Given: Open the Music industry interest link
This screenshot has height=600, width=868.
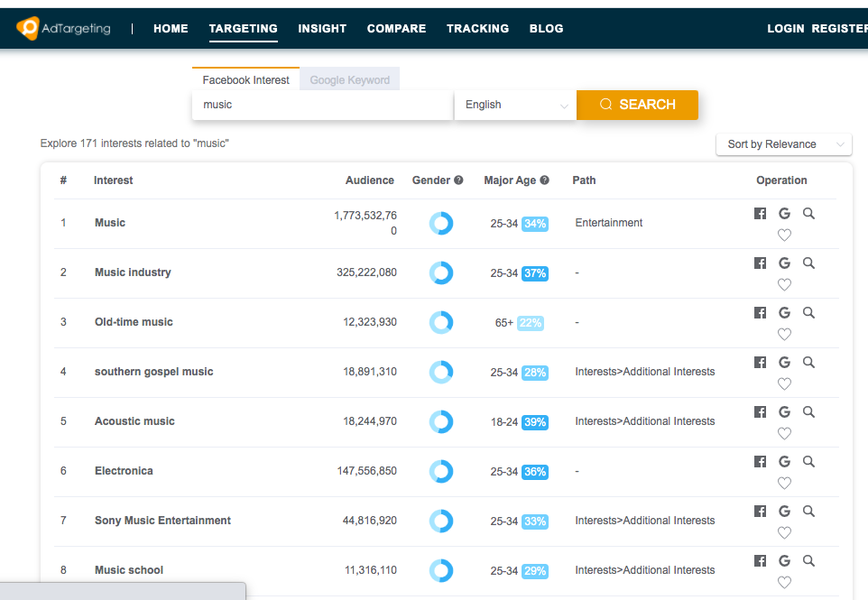Looking at the screenshot, I should tap(133, 272).
